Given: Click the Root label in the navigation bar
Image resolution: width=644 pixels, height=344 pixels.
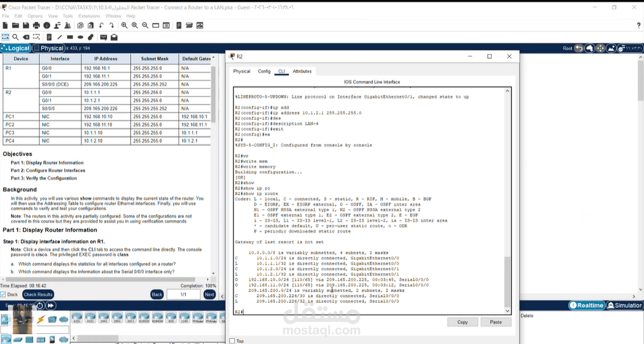Looking at the screenshot, I should [567, 48].
